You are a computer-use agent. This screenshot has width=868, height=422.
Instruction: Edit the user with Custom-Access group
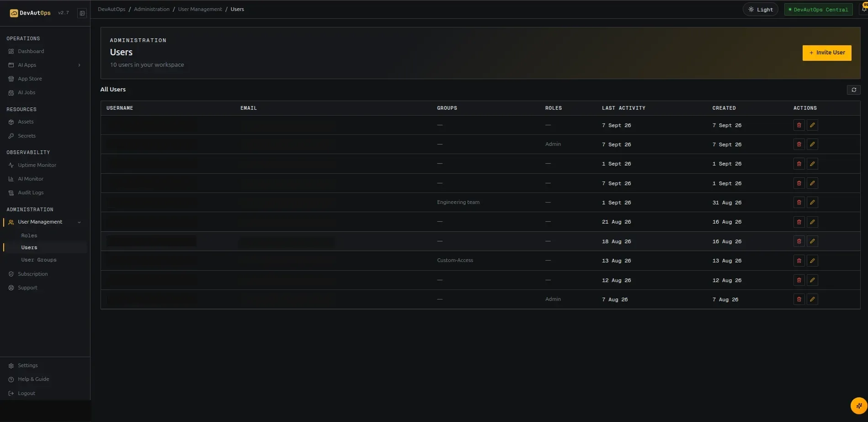[x=812, y=261]
